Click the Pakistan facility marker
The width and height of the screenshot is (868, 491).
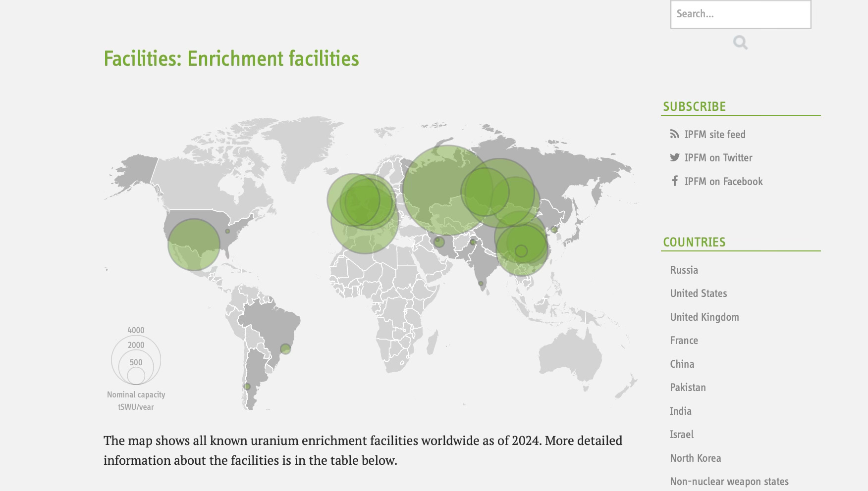point(473,242)
